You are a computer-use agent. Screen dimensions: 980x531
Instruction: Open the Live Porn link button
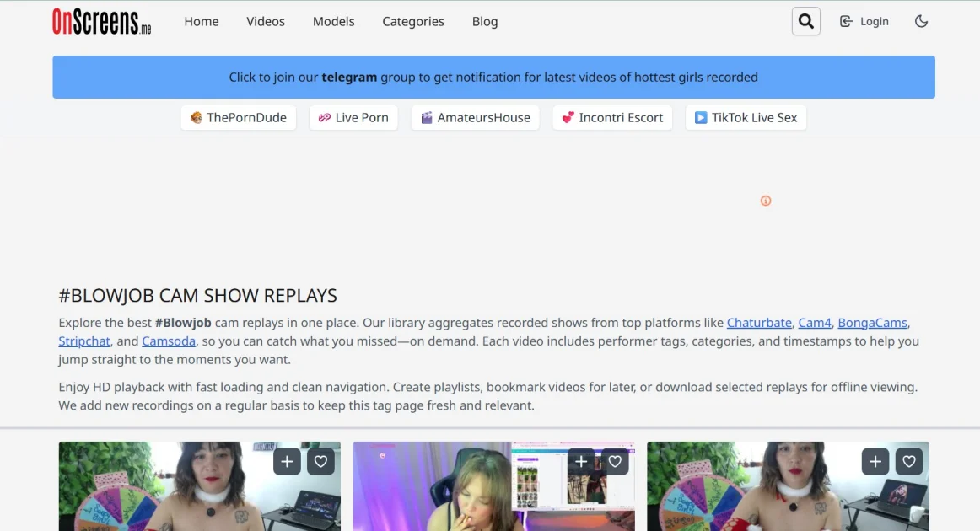tap(353, 117)
